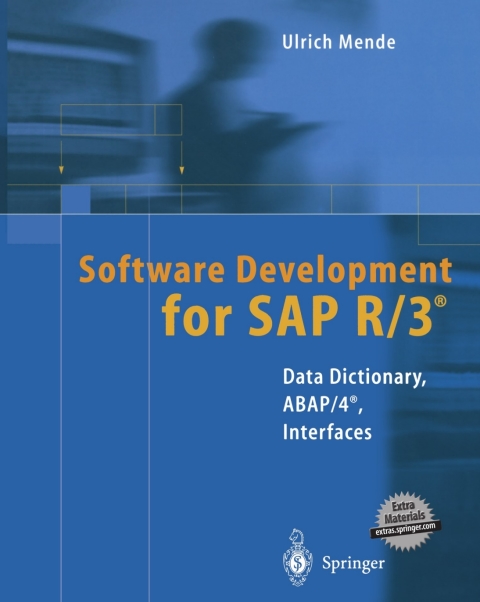Image resolution: width=480 pixels, height=602 pixels.
Task: Click the 'Data Dictionary,' subtitle line
Action: click(354, 378)
